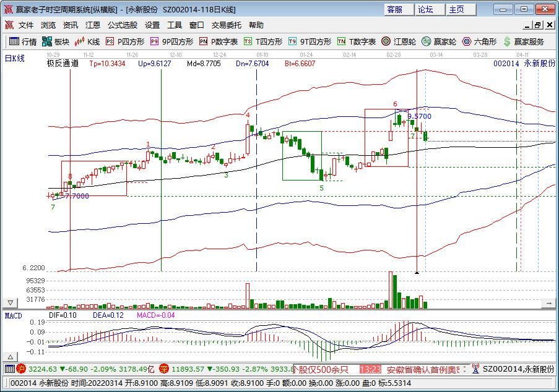Click the 日K线 period label

pos(15,58)
